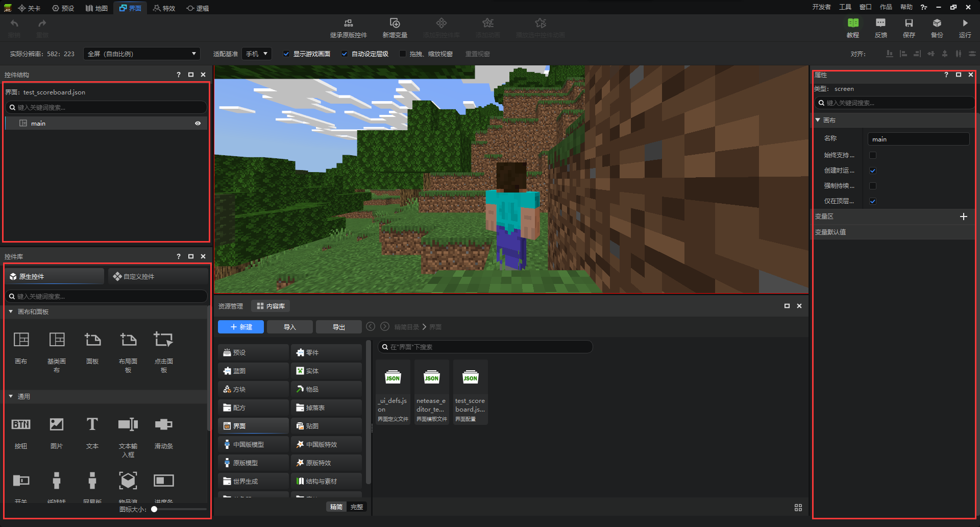This screenshot has width=980, height=527.
Task: Open the 反馈 feedback icon
Action: pos(880,23)
